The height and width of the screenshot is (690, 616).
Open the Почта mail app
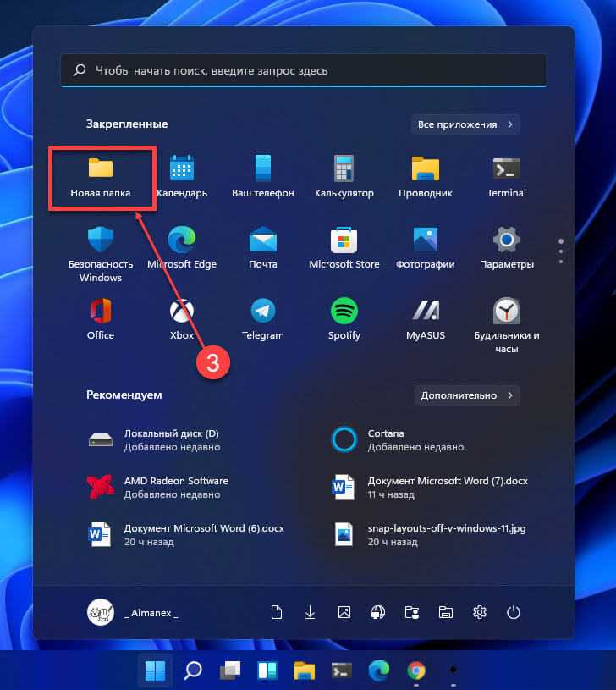[x=263, y=249]
